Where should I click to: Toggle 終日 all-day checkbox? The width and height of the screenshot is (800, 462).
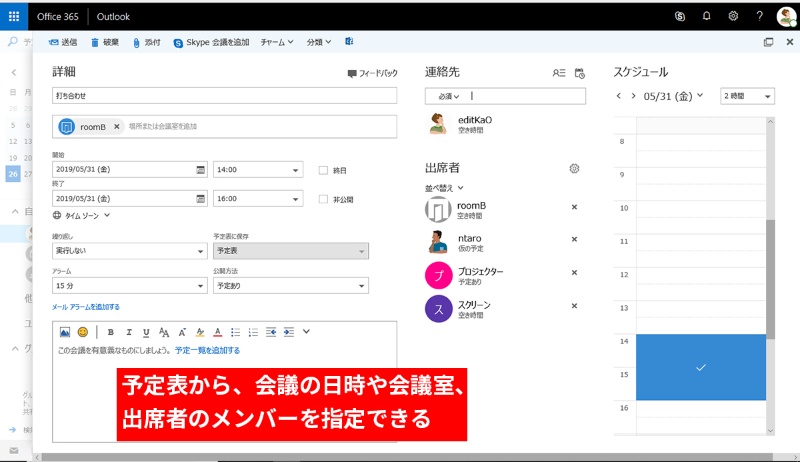(x=323, y=170)
